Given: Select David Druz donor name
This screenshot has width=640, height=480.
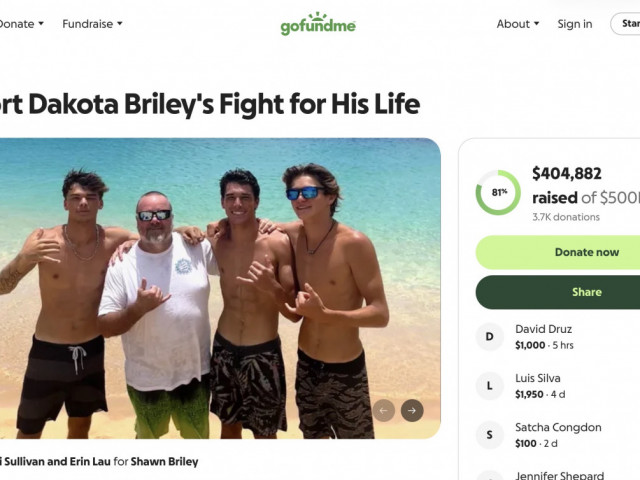Looking at the screenshot, I should coord(543,329).
